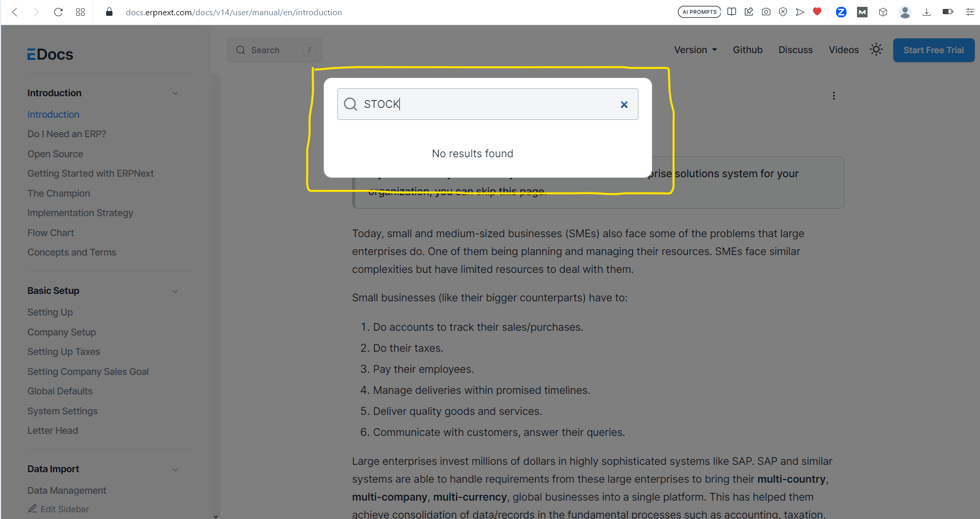Select Introduction page in sidebar
Screen dimensions: 980x519
point(54,115)
